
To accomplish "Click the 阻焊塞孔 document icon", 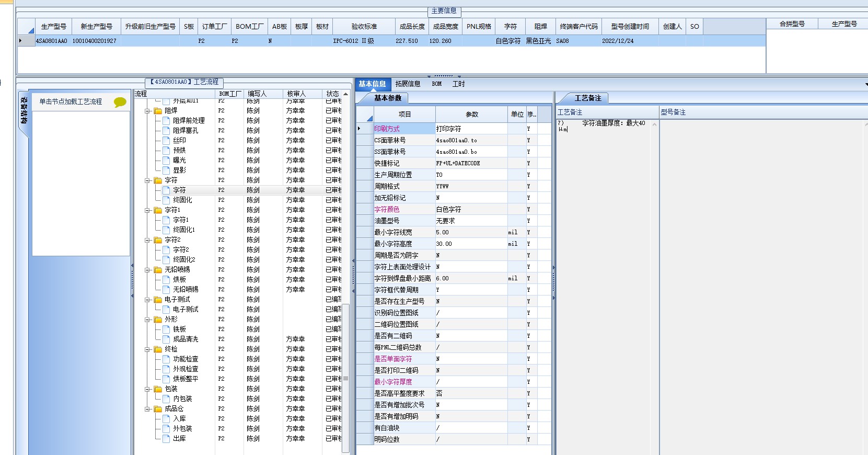I will 166,131.
